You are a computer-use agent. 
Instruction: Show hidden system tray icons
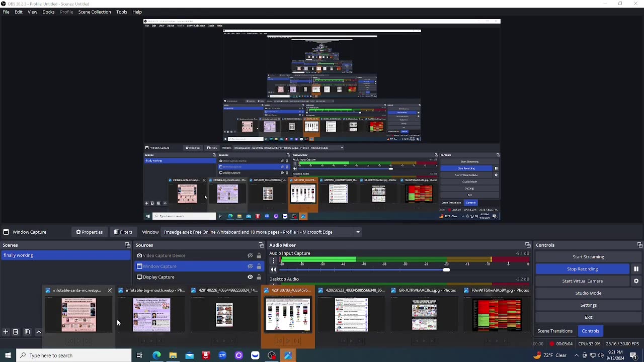coord(577,355)
